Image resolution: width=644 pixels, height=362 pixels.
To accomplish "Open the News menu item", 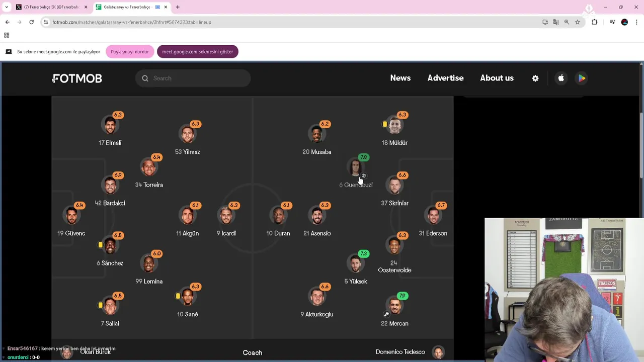I will [x=400, y=78].
